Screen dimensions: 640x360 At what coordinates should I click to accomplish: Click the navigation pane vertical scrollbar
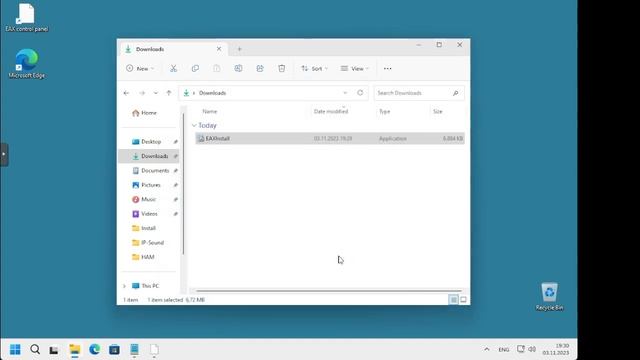[183, 184]
